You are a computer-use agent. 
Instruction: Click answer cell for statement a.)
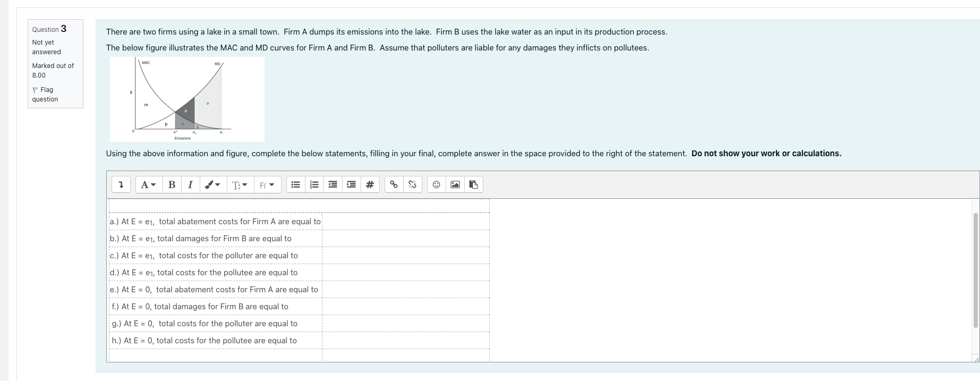pos(405,222)
